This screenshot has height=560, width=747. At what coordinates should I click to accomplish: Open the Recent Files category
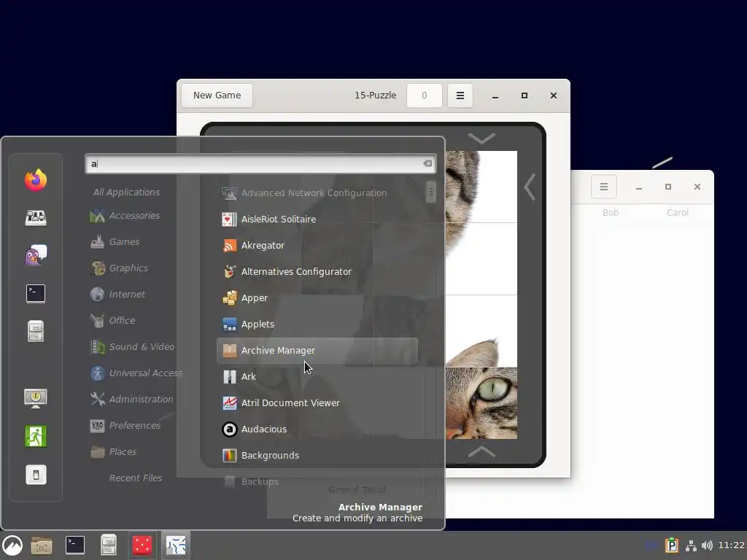135,478
